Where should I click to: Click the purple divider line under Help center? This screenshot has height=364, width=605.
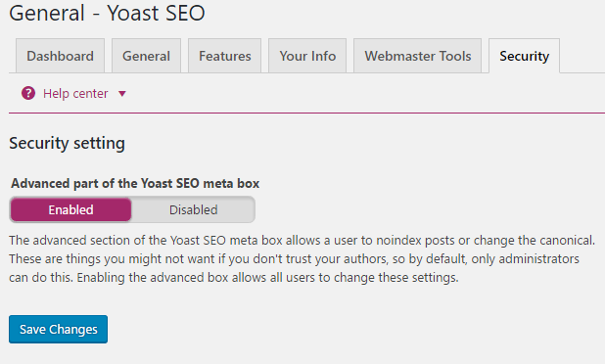point(306,113)
